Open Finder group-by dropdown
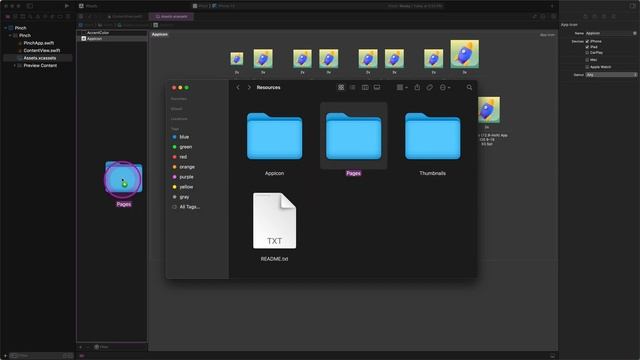Image resolution: width=640 pixels, height=360 pixels. click(x=402, y=87)
